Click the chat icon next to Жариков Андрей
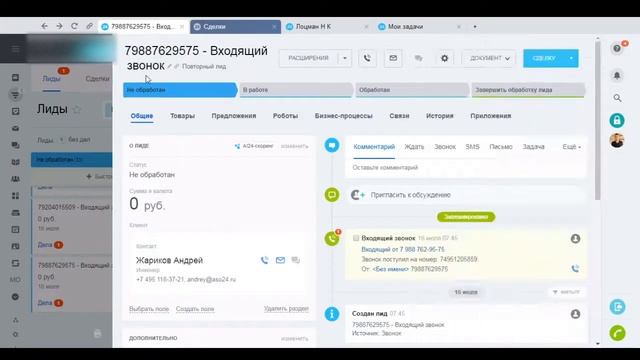The width and height of the screenshot is (640, 360). tap(296, 260)
